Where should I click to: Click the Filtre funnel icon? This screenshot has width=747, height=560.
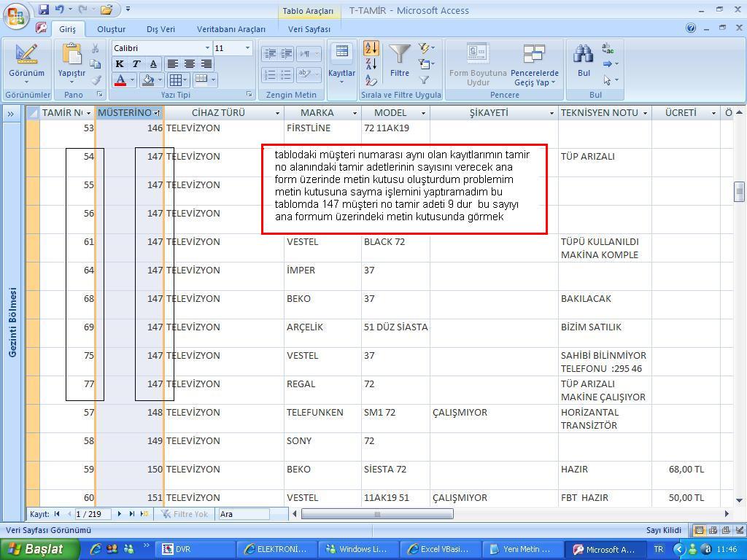[x=399, y=55]
